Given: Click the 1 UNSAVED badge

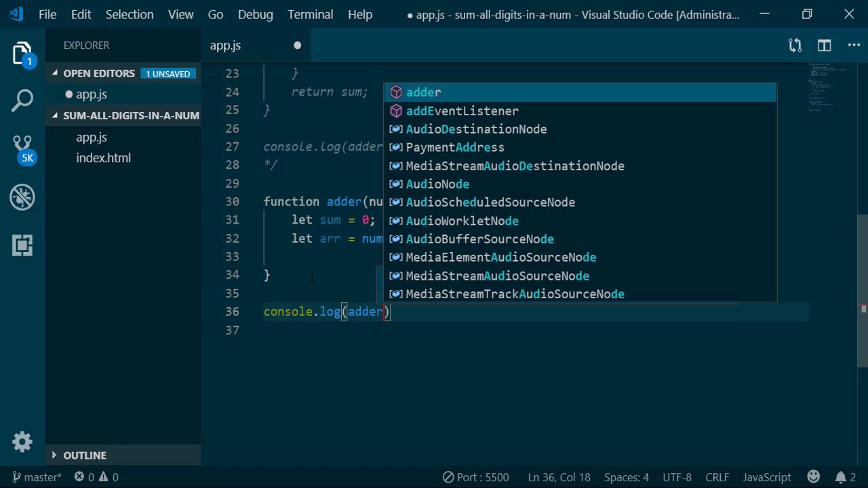Looking at the screenshot, I should pos(167,73).
